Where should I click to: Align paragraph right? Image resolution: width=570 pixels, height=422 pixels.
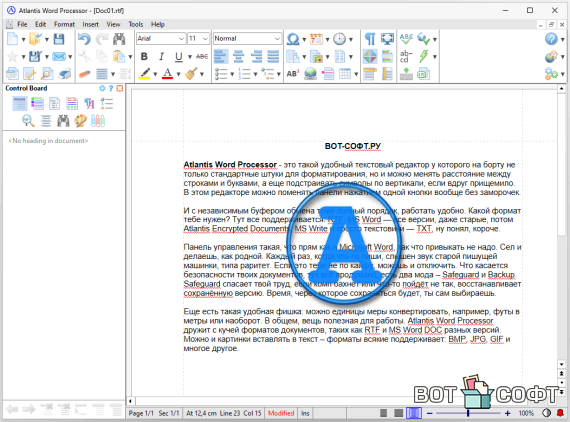click(256, 56)
